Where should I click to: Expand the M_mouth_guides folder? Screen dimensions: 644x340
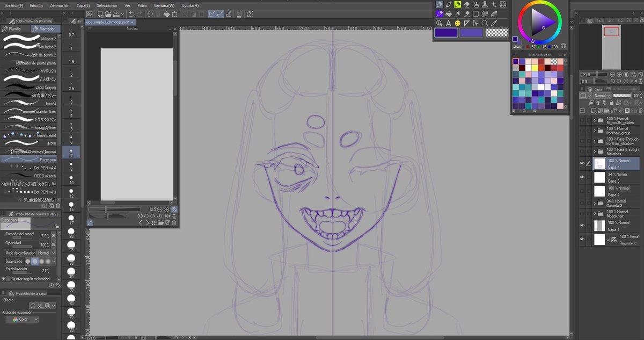595,121
